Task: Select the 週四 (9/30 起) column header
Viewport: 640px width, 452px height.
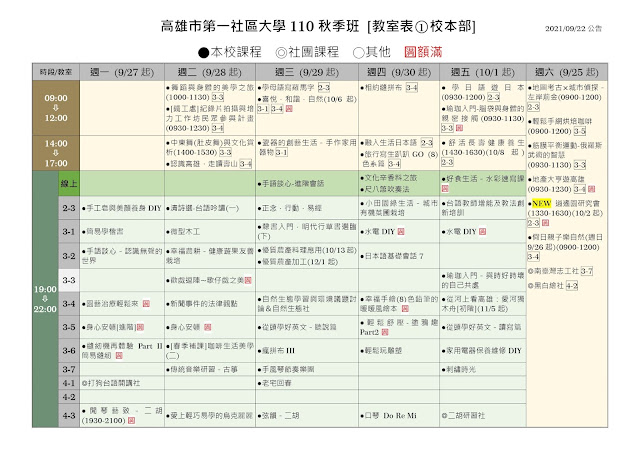Action: pyautogui.click(x=399, y=72)
